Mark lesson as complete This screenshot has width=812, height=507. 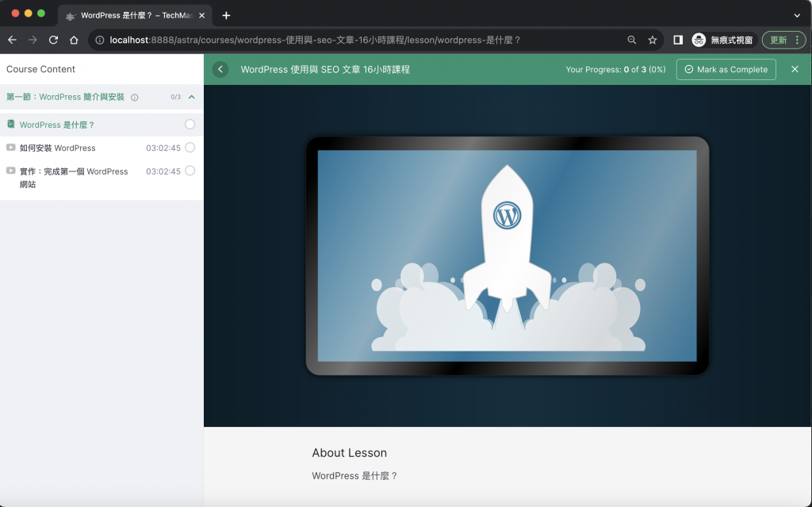click(726, 70)
